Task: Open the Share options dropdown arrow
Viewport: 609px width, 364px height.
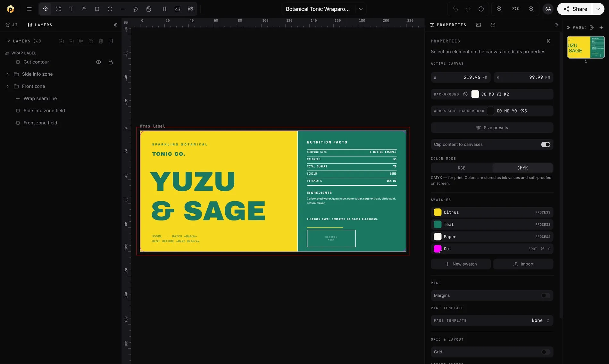Action: tap(598, 9)
